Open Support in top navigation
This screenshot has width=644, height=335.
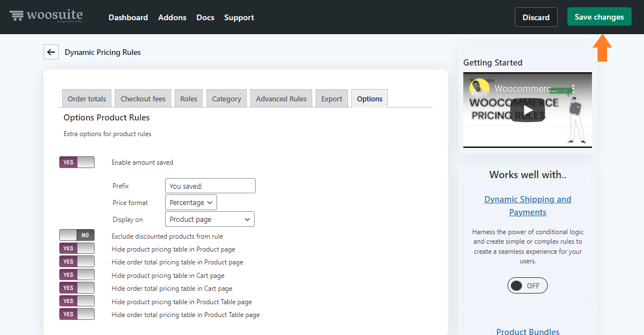[x=239, y=17]
